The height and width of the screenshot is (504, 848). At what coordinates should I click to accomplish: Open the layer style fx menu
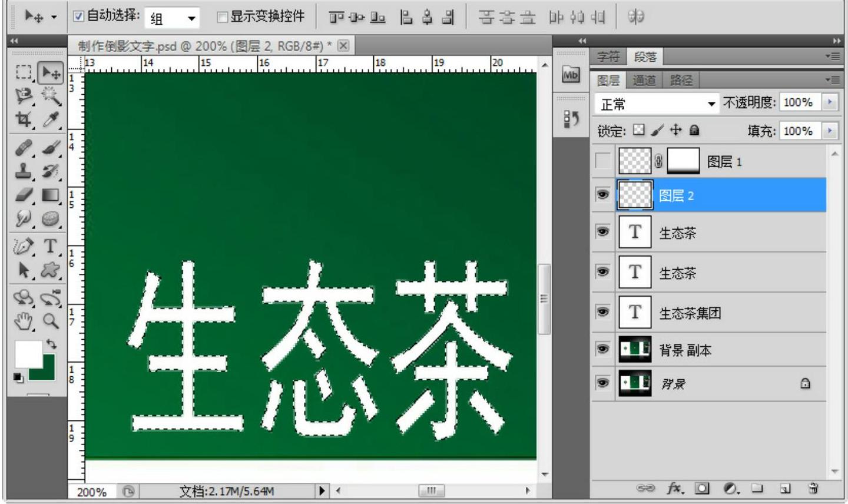point(675,488)
